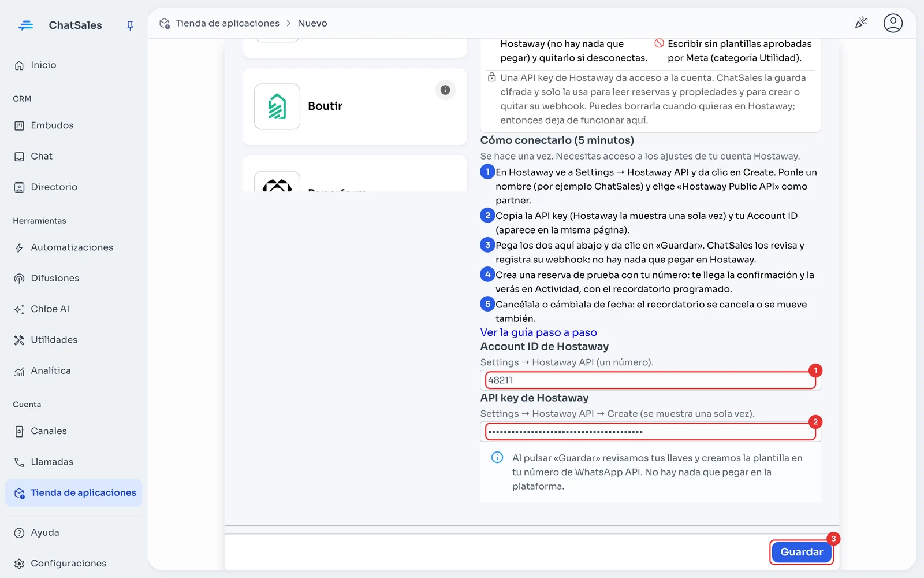Open the 'Ver la guía paso a paso' link
The height and width of the screenshot is (578, 924).
[x=539, y=332]
